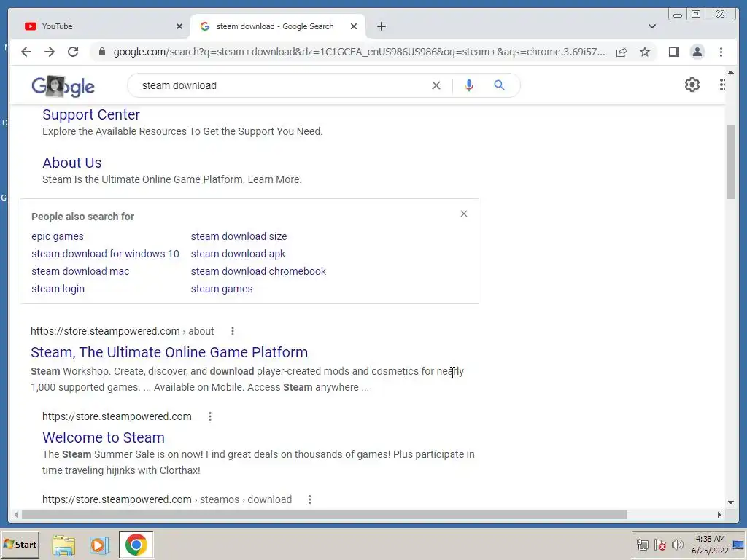Image resolution: width=747 pixels, height=560 pixels.
Task: Search steam download for windows 10
Action: 105,254
